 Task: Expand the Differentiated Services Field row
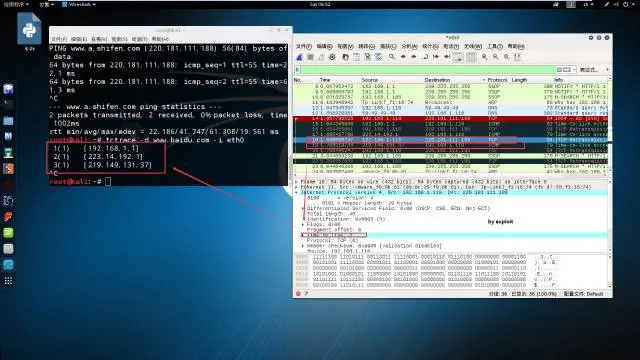(303, 208)
